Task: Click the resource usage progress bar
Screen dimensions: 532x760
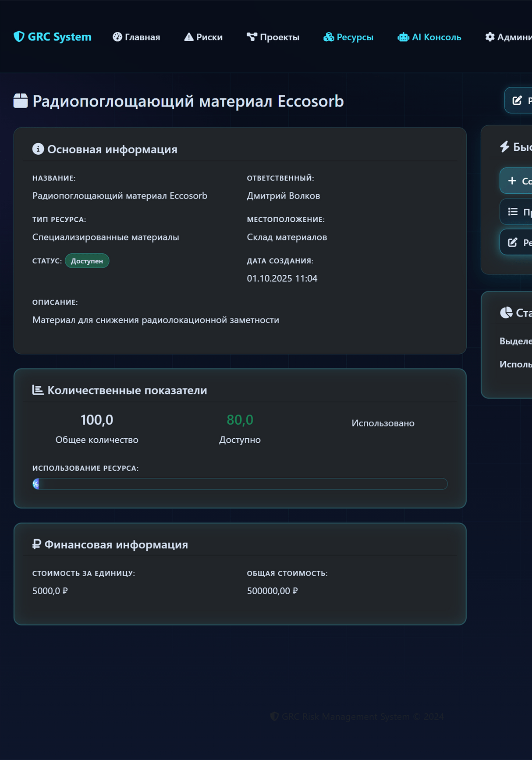Action: pyautogui.click(x=240, y=484)
